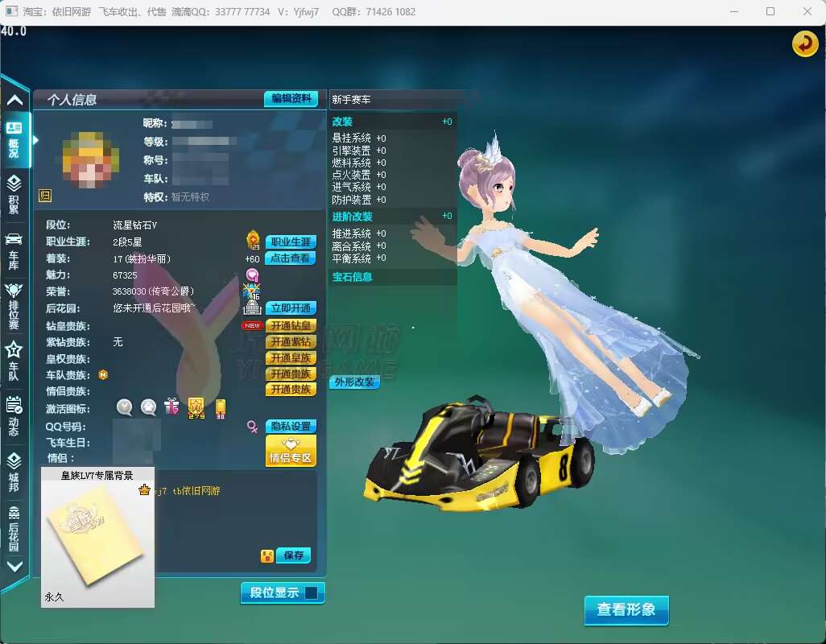The image size is (826, 644).
Task: Click the app icon in the title bar
Action: coord(11,11)
